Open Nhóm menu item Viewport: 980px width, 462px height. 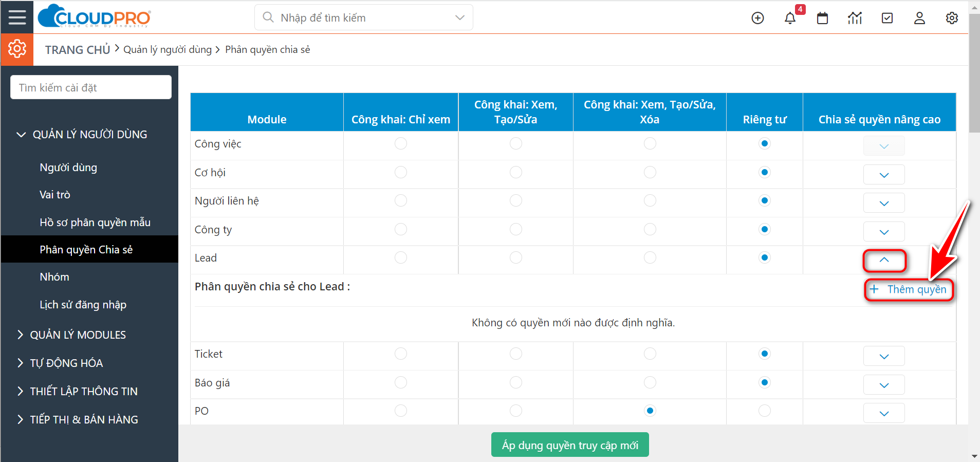[x=54, y=277]
